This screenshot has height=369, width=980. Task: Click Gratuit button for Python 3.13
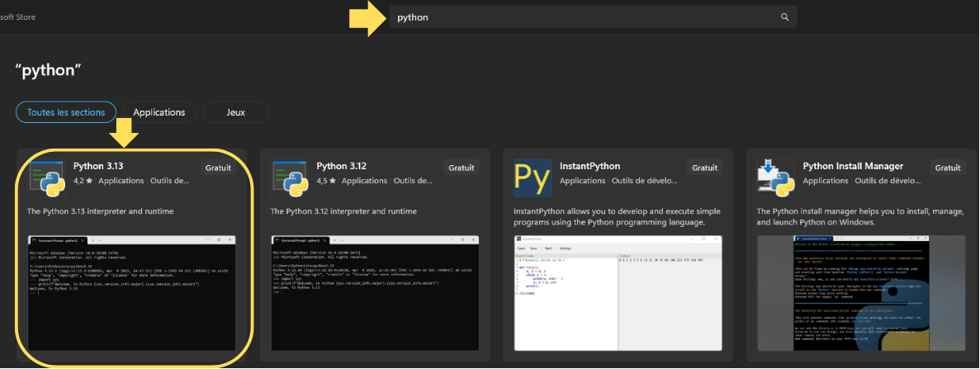(218, 168)
